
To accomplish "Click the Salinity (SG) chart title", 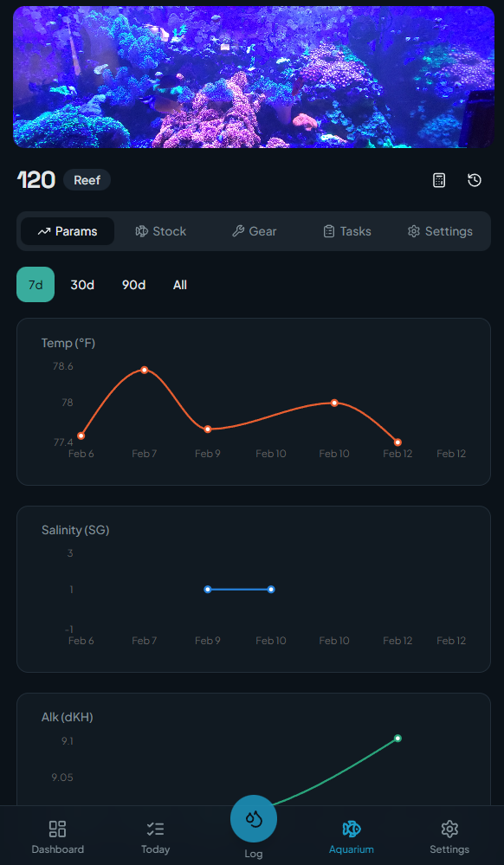I will point(75,531).
